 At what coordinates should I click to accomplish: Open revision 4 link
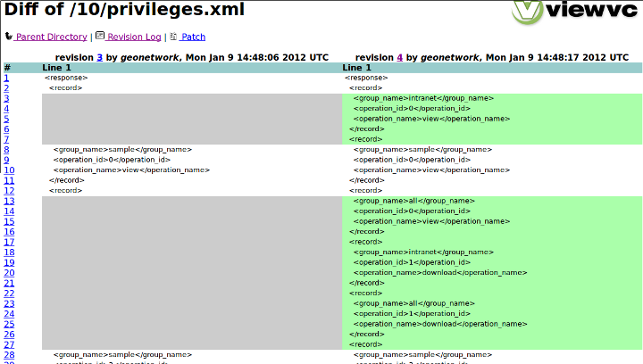399,57
